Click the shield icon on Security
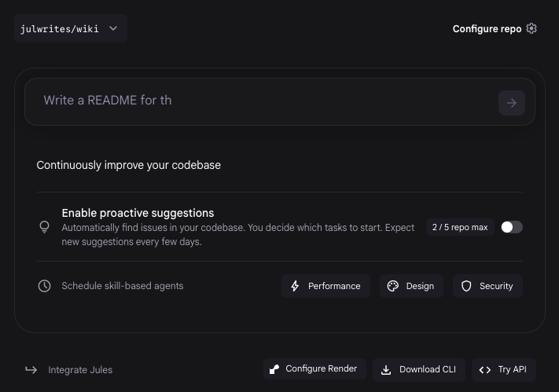 click(x=466, y=286)
